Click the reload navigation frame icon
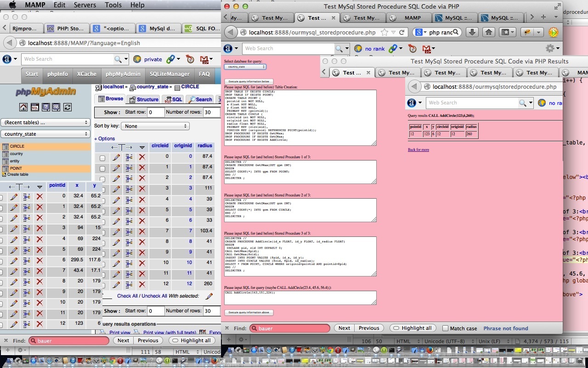 (68, 107)
